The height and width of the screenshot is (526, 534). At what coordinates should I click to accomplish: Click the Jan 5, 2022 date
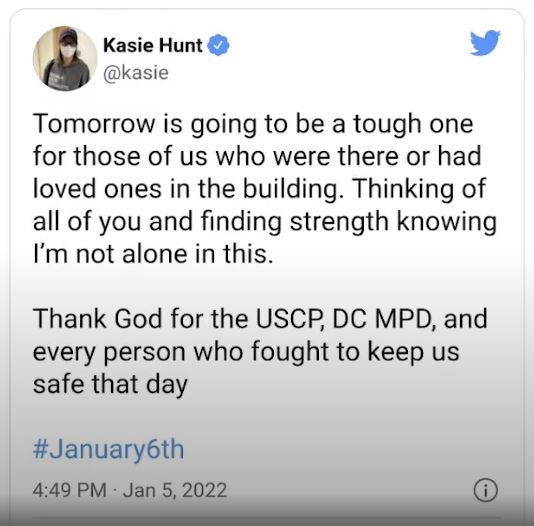[175, 490]
